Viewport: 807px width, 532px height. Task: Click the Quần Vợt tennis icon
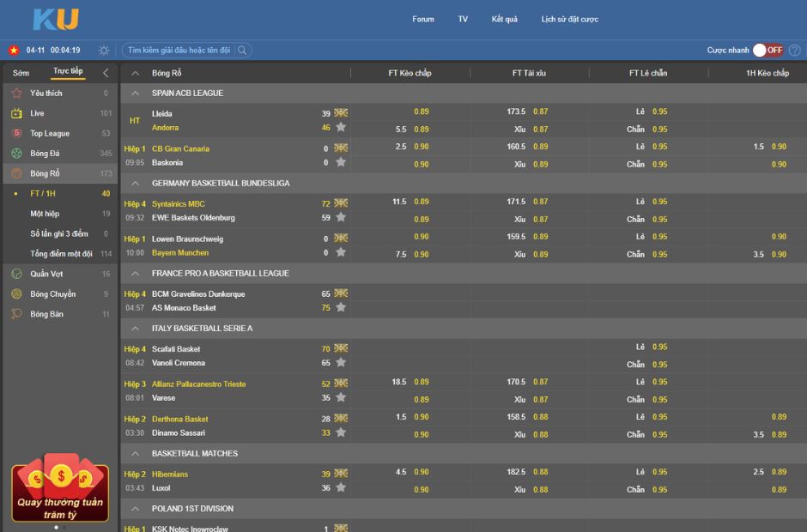pos(16,274)
